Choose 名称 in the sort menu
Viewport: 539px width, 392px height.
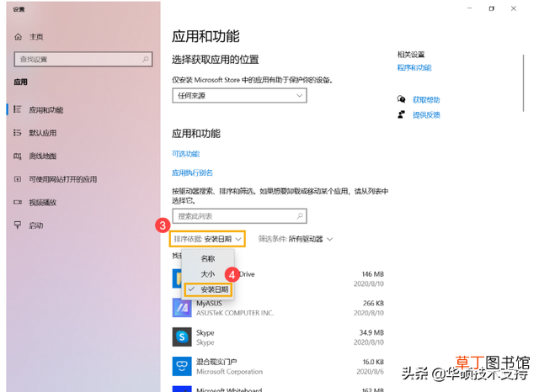[x=208, y=258]
